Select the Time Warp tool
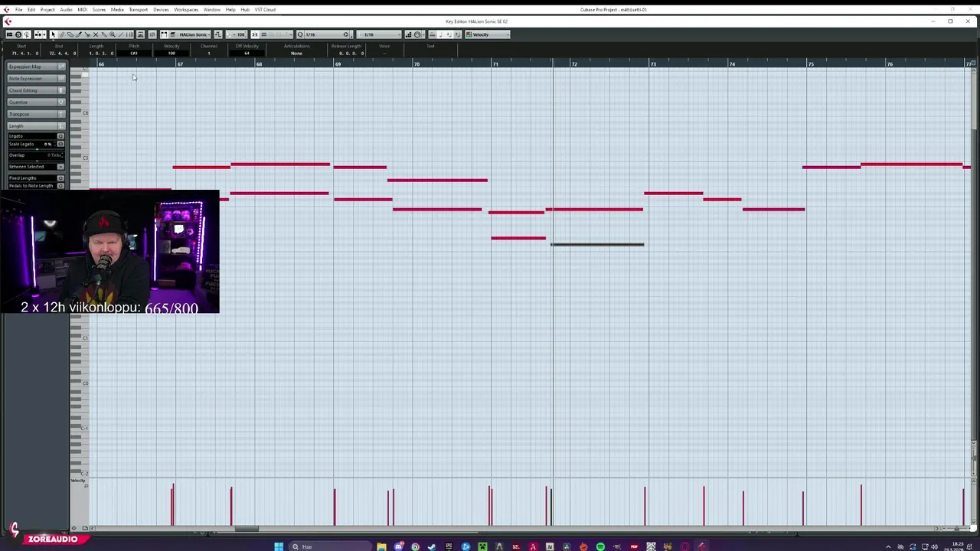The height and width of the screenshot is (551, 980). 129,34
